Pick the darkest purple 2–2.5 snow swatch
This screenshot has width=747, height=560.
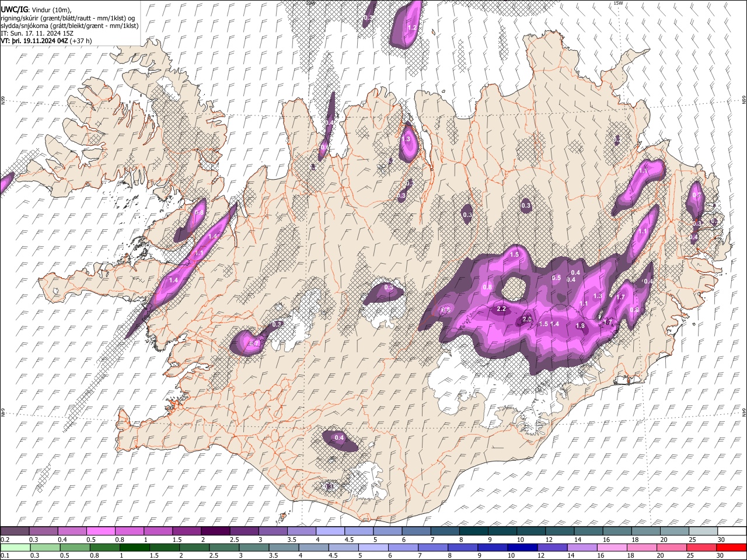[x=215, y=531]
